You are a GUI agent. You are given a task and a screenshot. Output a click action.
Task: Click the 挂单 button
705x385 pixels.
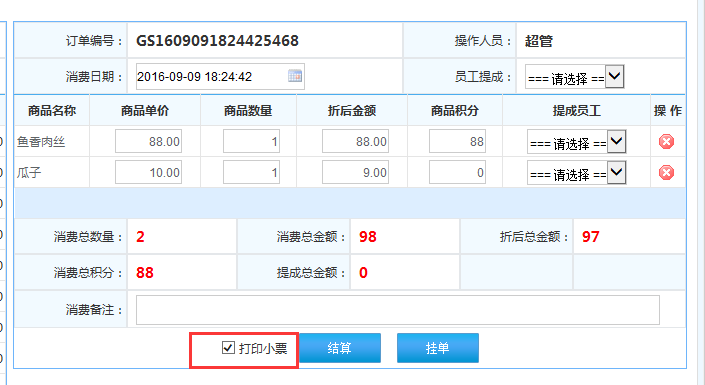(x=437, y=348)
